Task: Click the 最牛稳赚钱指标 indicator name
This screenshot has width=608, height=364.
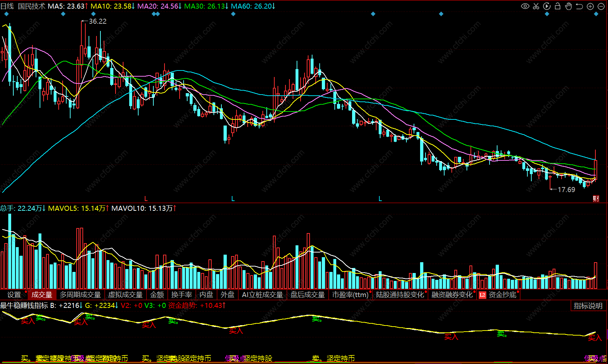Action: point(24,305)
